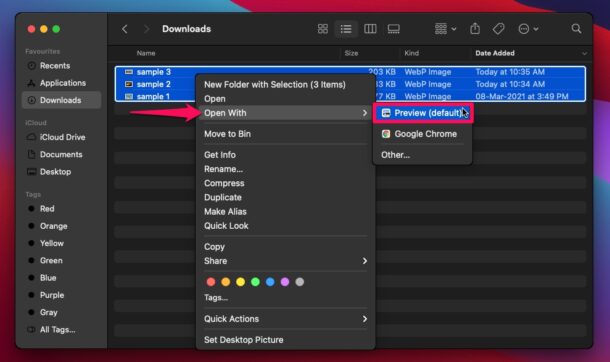Screen dimensions: 610x362
Task: Sort by the Size column header
Action: (351, 53)
